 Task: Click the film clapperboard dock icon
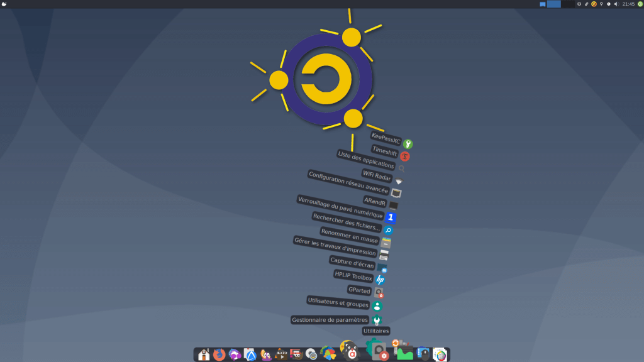(x=281, y=354)
